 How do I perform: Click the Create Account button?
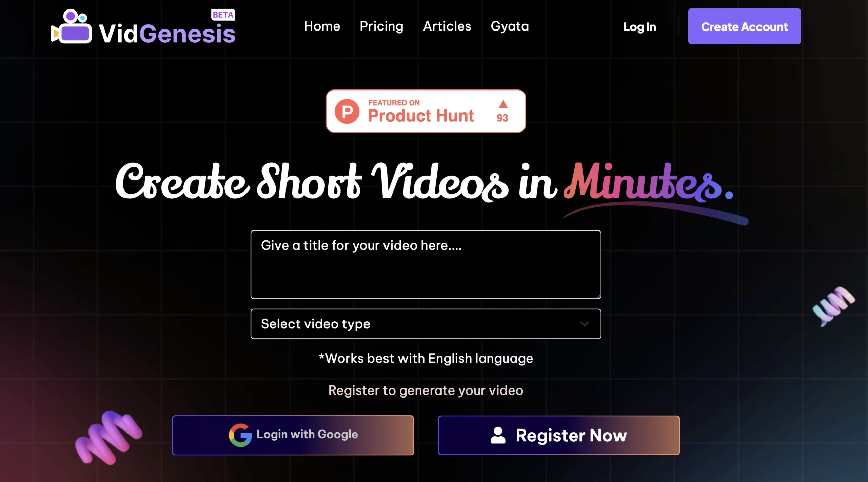(x=744, y=26)
